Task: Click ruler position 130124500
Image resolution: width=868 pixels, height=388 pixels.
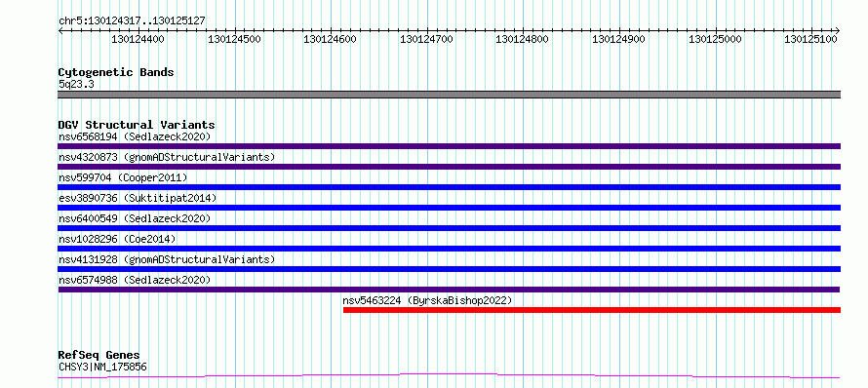Action: click(x=234, y=39)
